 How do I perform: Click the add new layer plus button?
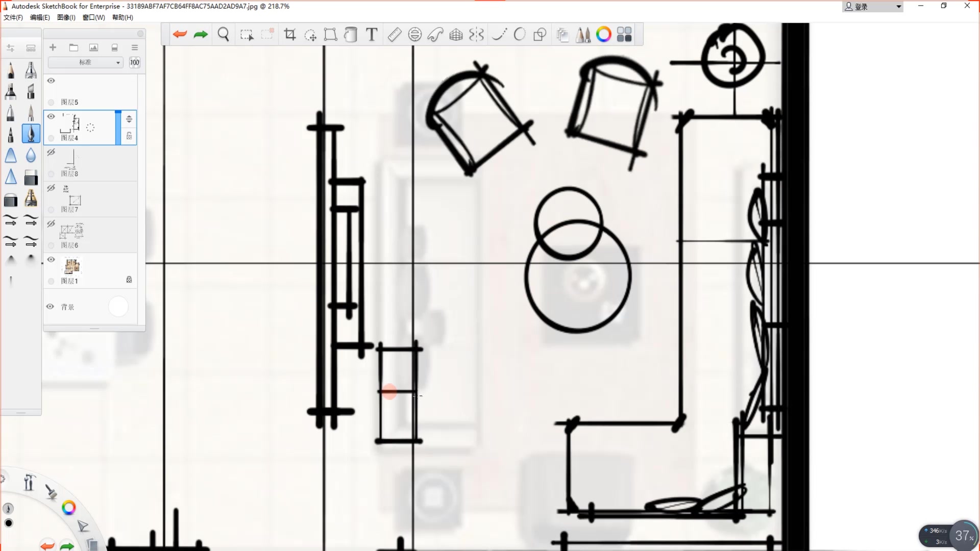click(53, 47)
